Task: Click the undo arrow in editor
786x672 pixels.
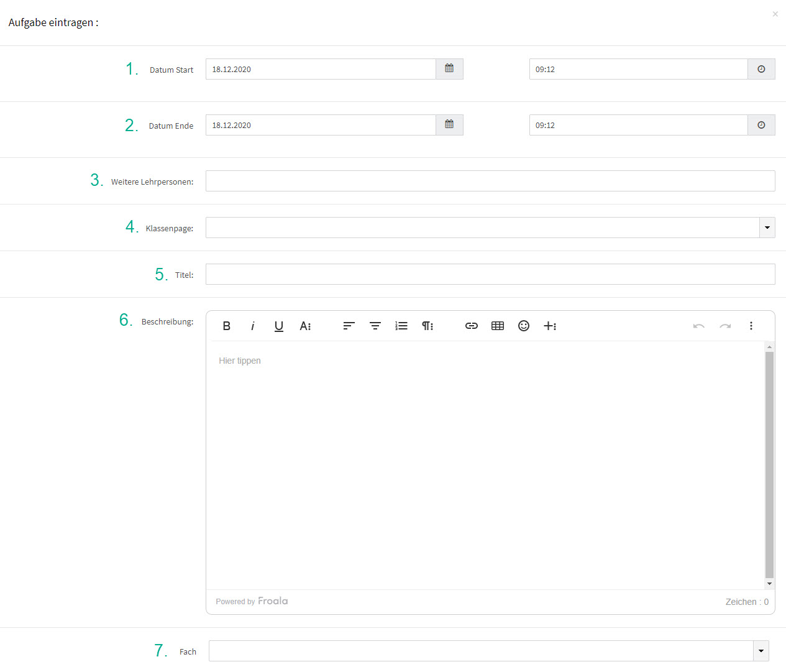Action: 699,326
